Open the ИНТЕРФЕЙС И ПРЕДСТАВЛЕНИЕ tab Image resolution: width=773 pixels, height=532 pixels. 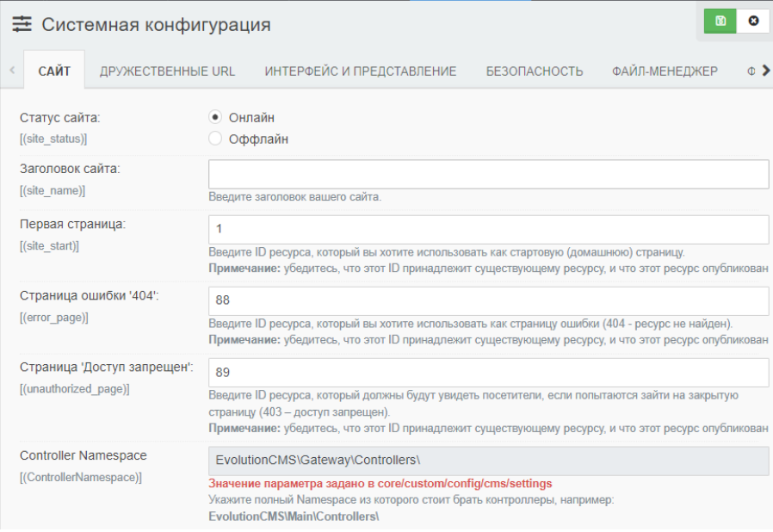tap(360, 71)
